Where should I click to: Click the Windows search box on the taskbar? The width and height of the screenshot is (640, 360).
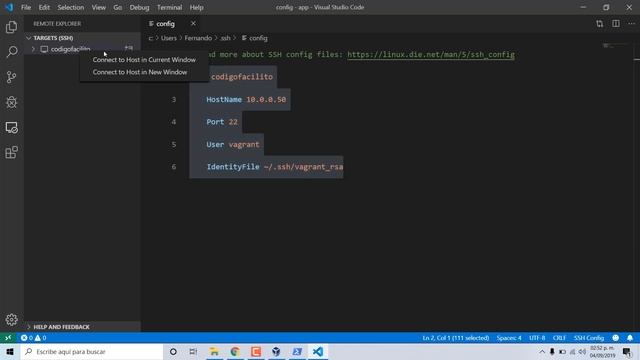(x=91, y=351)
